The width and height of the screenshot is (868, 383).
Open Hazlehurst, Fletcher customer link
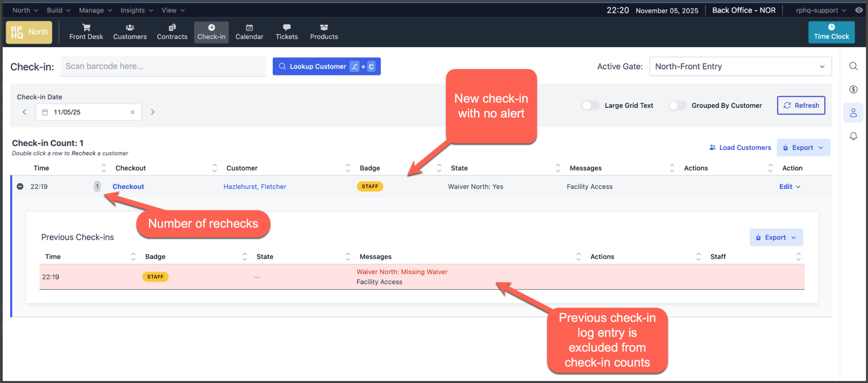coord(255,186)
